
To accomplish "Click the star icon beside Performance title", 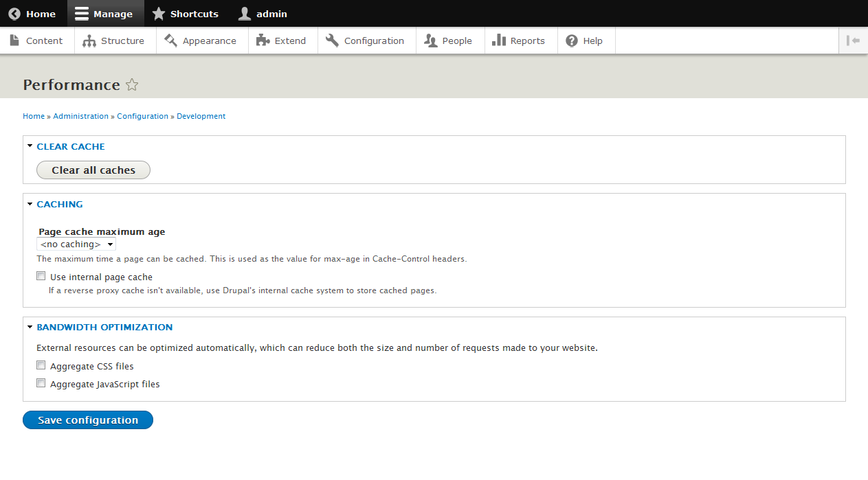I will click(x=132, y=85).
